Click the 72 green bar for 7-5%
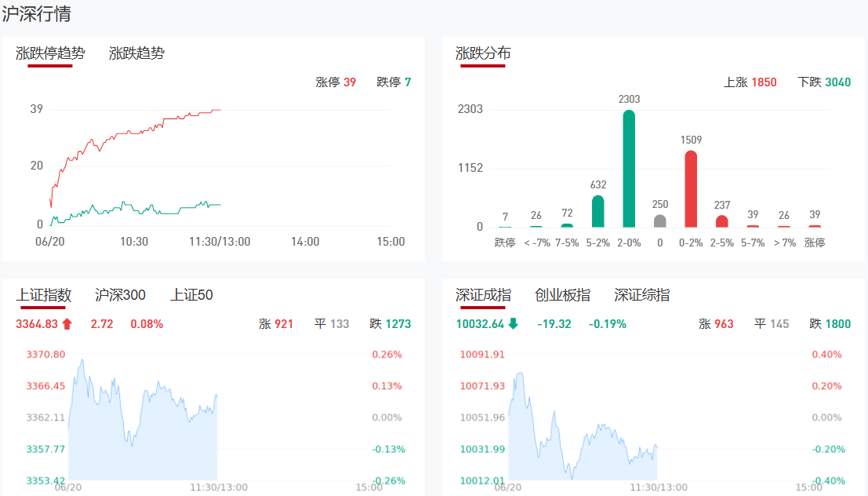 click(567, 225)
